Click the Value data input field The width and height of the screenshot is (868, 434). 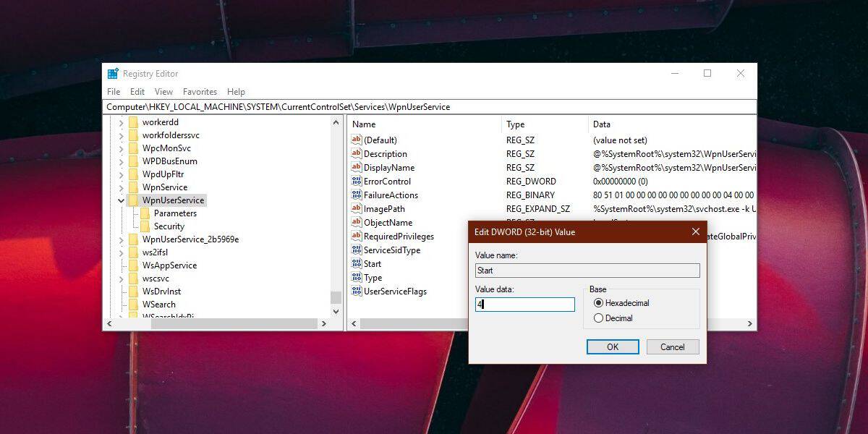tap(524, 305)
